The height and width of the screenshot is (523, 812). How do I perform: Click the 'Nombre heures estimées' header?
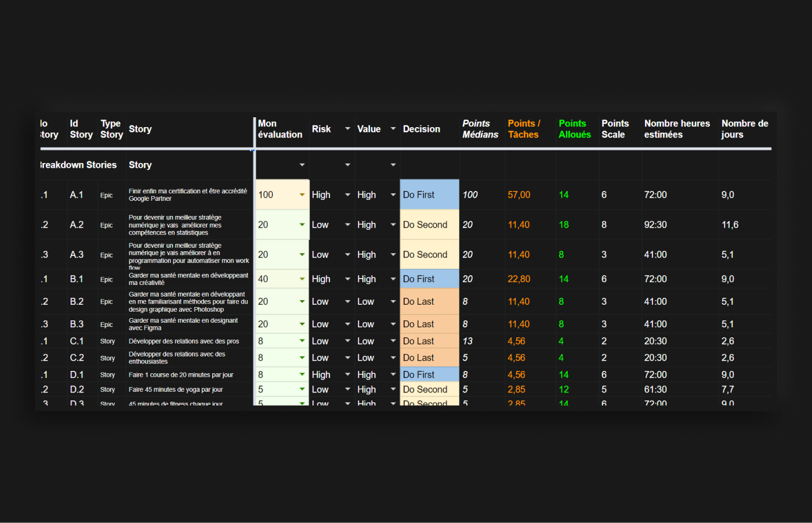coord(677,129)
